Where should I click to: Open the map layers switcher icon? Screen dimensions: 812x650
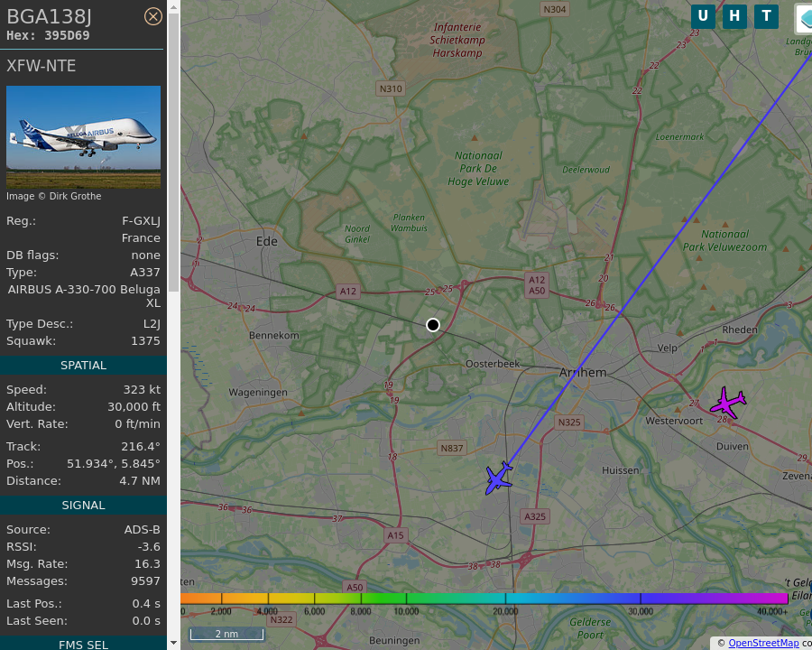(804, 18)
